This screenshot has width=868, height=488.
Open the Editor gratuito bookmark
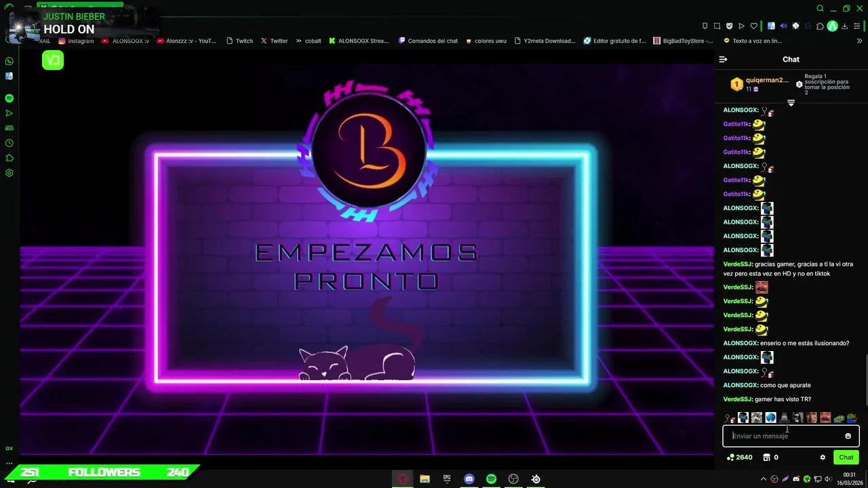tap(614, 41)
